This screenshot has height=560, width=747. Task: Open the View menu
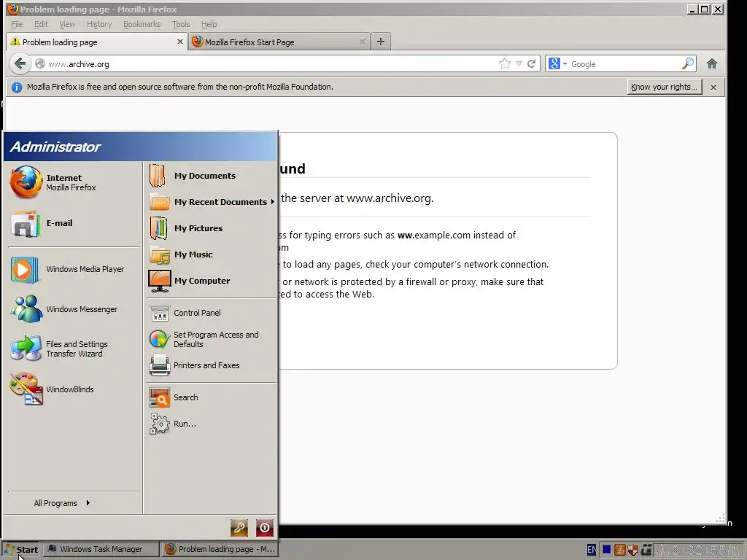pyautogui.click(x=67, y=24)
